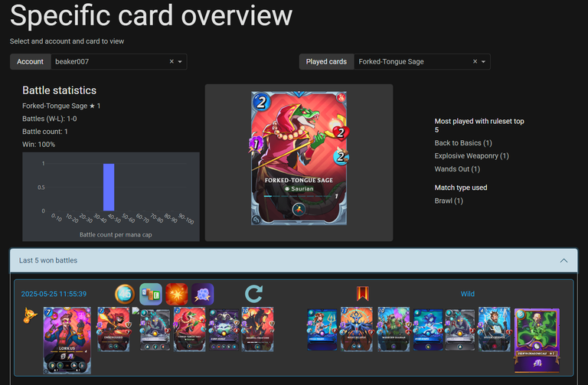Click the Back to Basics ruleset icon
588x385 pixels.
[x=151, y=294]
